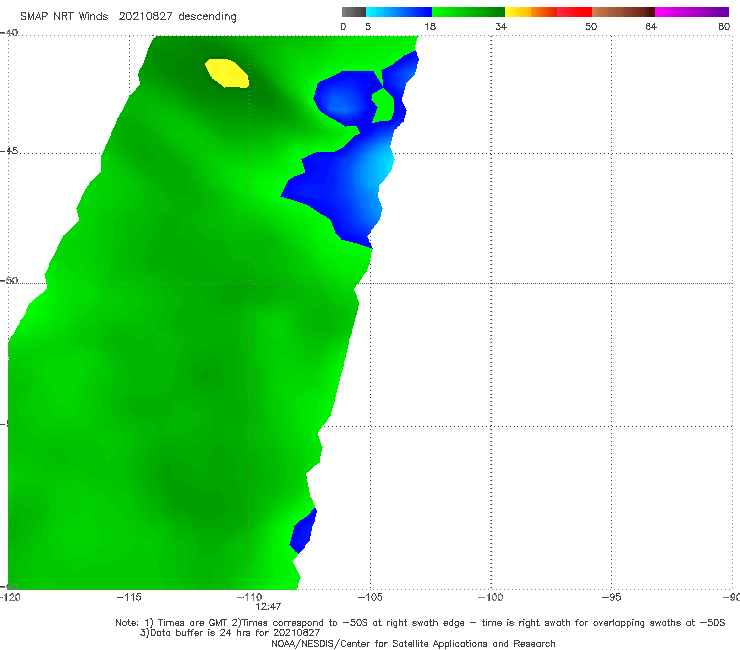The image size is (740, 650).
Task: Click the latitude label '-45'
Action: point(9,151)
